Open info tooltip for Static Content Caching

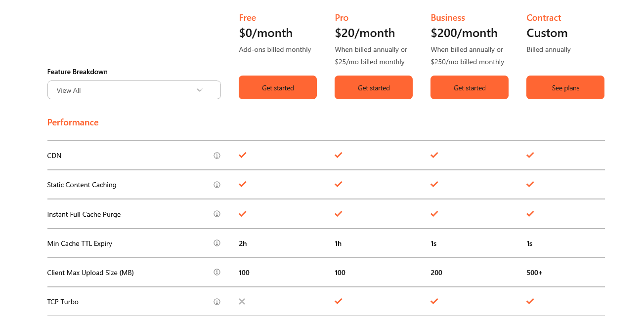(x=216, y=184)
